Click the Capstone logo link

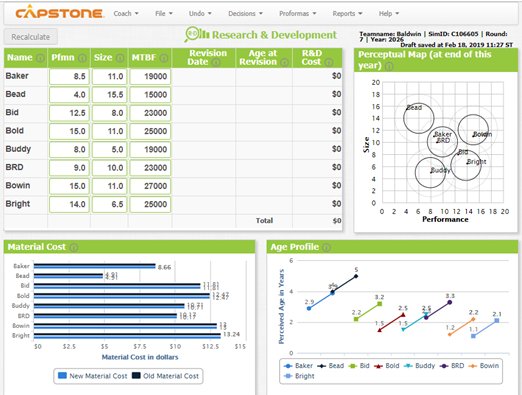pyautogui.click(x=60, y=12)
